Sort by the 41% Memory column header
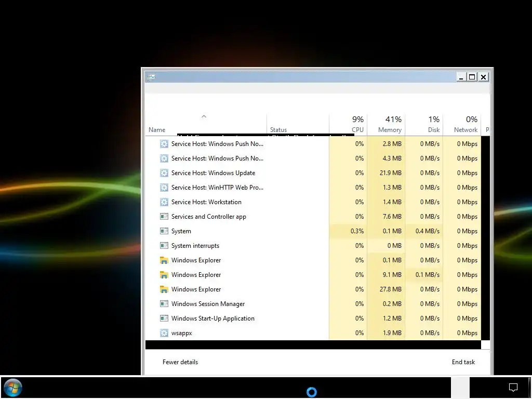The image size is (532, 399). (x=386, y=125)
